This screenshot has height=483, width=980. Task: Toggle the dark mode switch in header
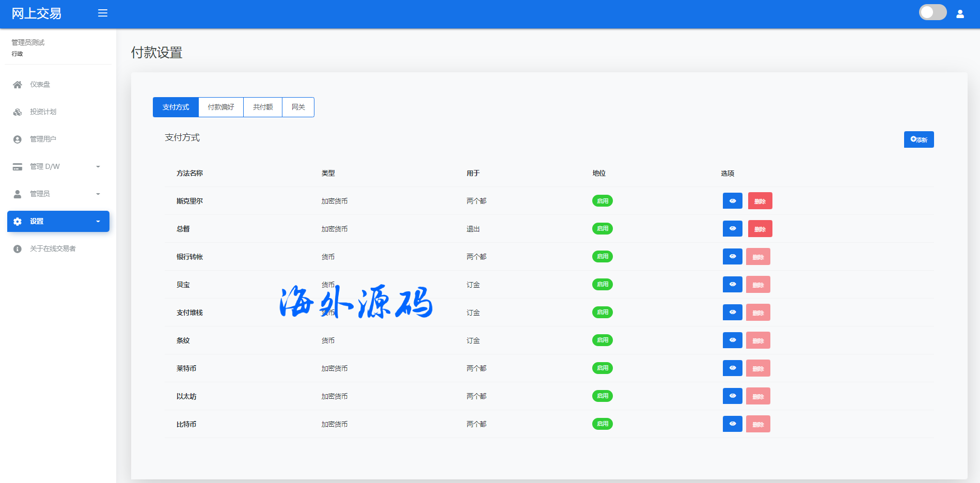[932, 12]
